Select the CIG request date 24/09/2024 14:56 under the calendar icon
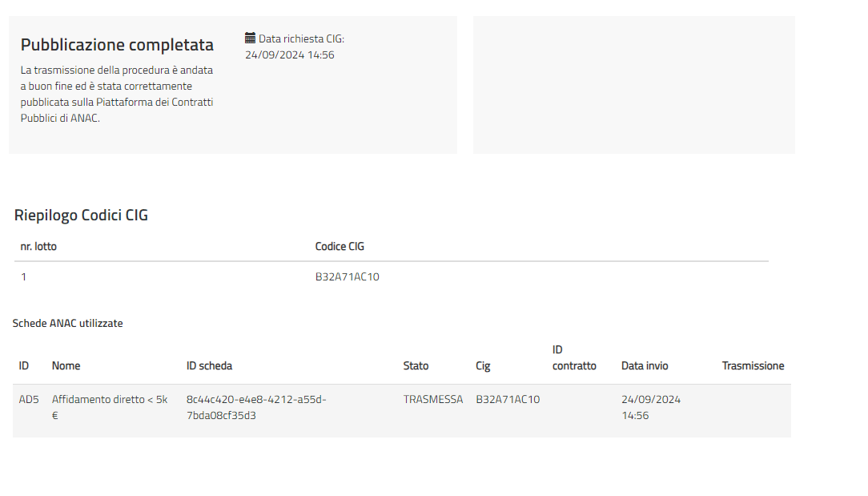Screen dimensions: 868x496 289,54
